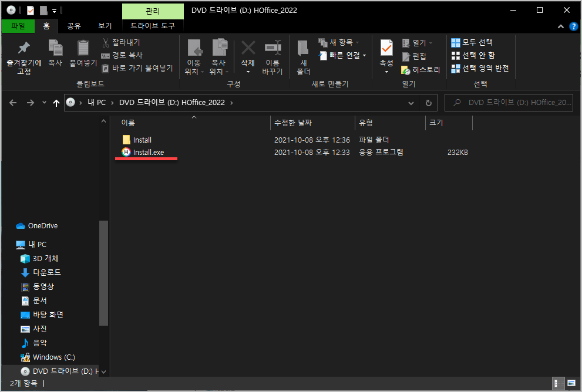The image size is (582, 392).
Task: Open 드라이브 도구 (Drive Tools) tab
Action: coord(153,26)
